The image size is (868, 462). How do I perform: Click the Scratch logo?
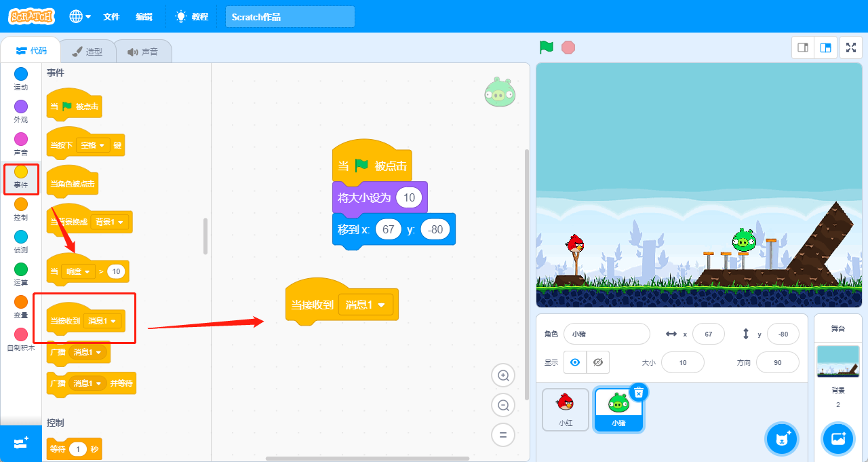pos(31,16)
